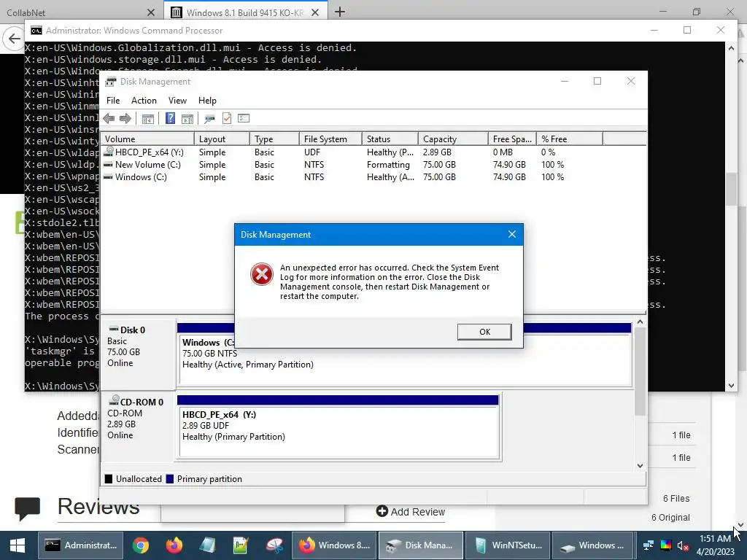Launch Firefox pinned taskbar icon
Image resolution: width=747 pixels, height=560 pixels.
tap(174, 545)
